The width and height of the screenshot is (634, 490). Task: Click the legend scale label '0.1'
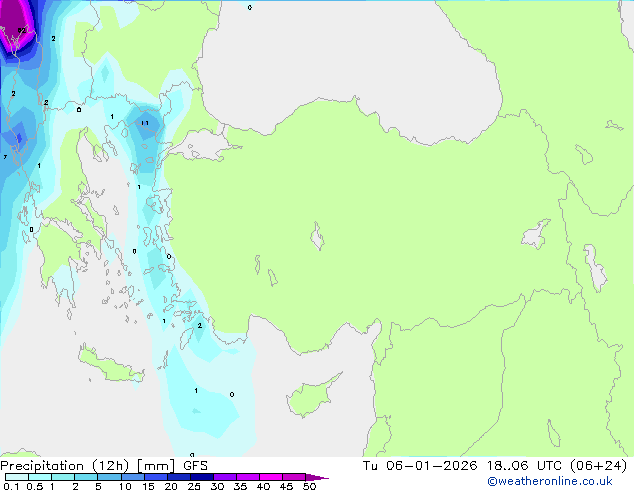[12, 486]
